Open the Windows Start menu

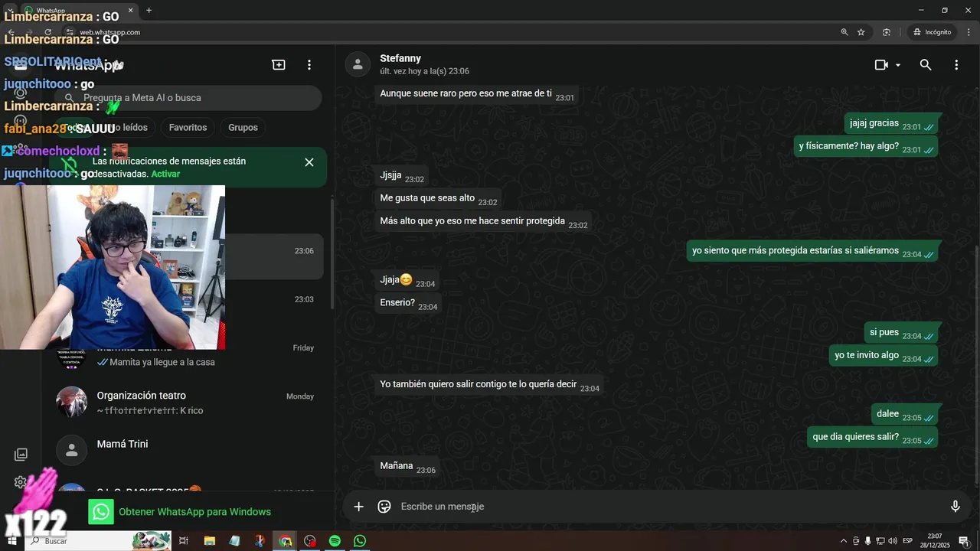[11, 541]
